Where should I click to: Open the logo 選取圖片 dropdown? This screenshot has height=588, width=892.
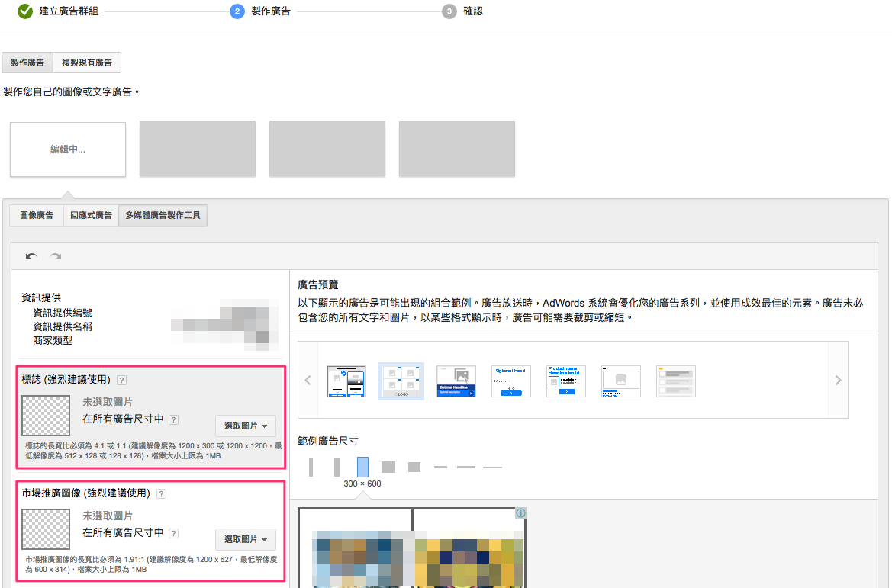(x=245, y=426)
